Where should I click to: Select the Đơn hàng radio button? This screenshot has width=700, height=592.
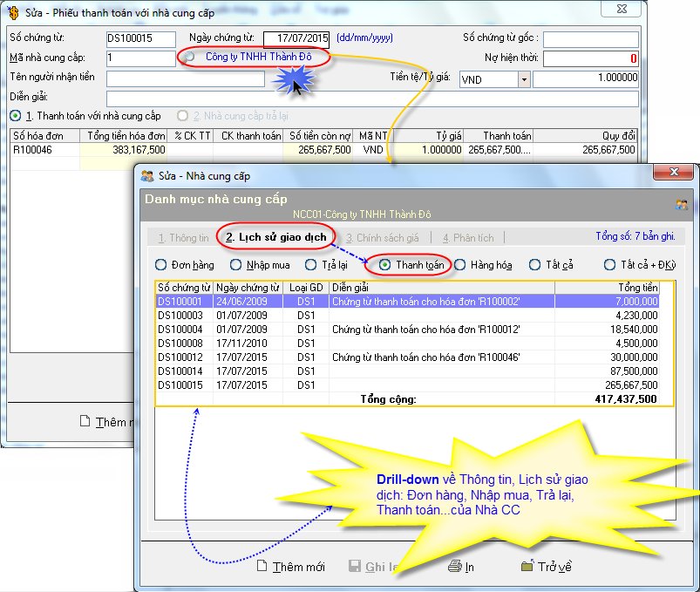point(160,265)
